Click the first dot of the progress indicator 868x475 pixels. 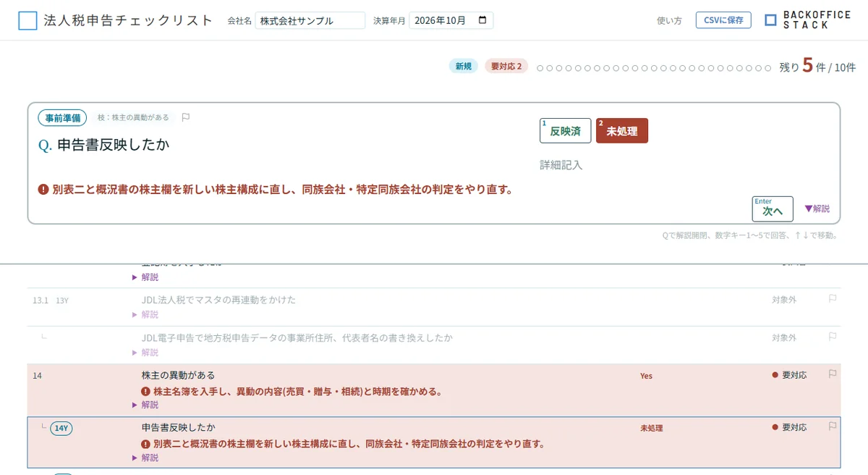(x=540, y=68)
